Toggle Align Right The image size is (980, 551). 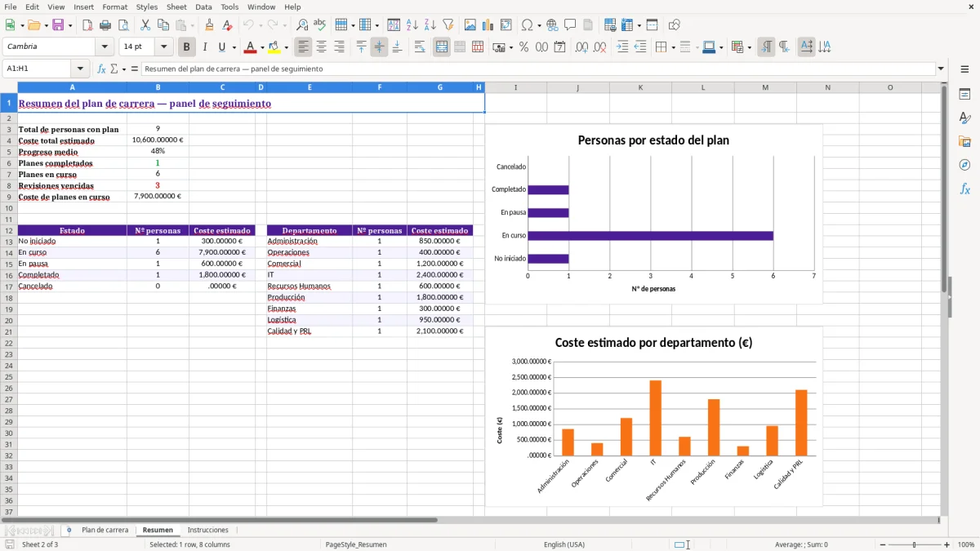339,47
